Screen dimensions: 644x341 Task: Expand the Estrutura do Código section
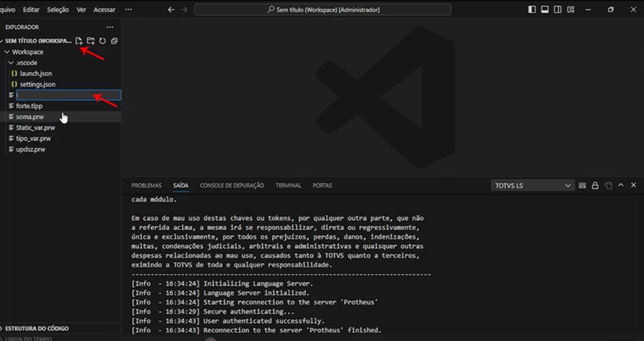pos(37,328)
